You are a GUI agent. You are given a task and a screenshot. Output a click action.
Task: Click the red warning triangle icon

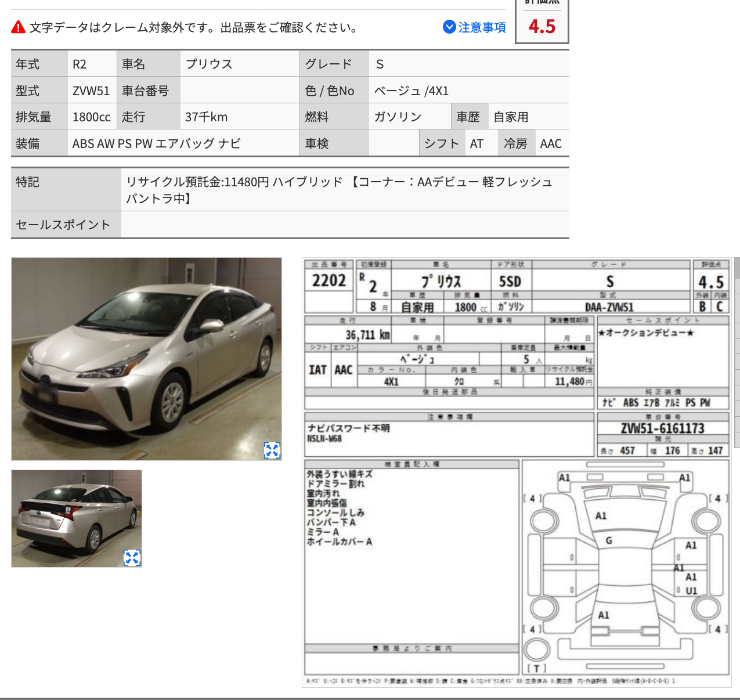[x=19, y=27]
